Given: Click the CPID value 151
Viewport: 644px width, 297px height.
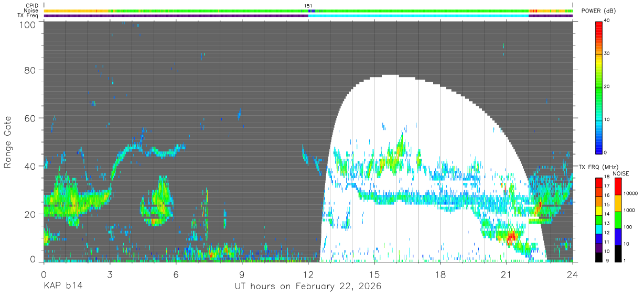Looking at the screenshot, I should (308, 6).
